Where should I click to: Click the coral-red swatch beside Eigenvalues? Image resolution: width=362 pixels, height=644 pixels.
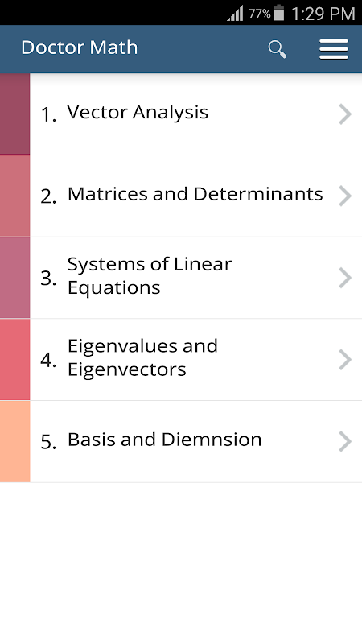[14, 359]
